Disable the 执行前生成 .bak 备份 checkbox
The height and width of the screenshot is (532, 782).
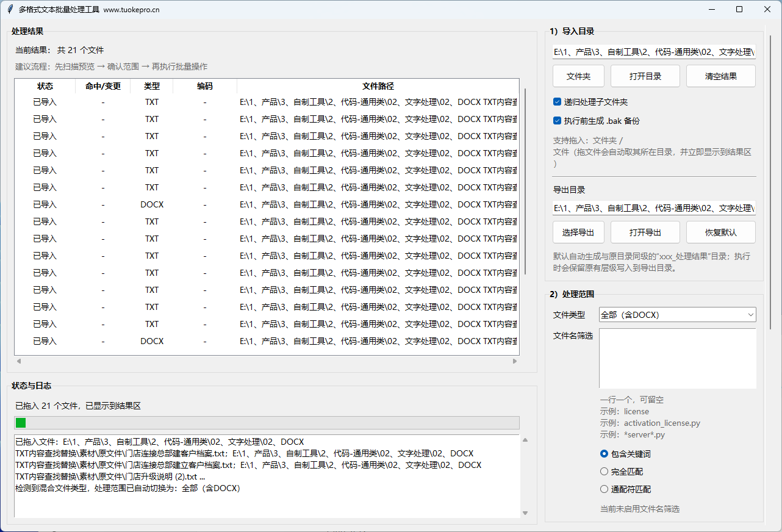(x=557, y=121)
